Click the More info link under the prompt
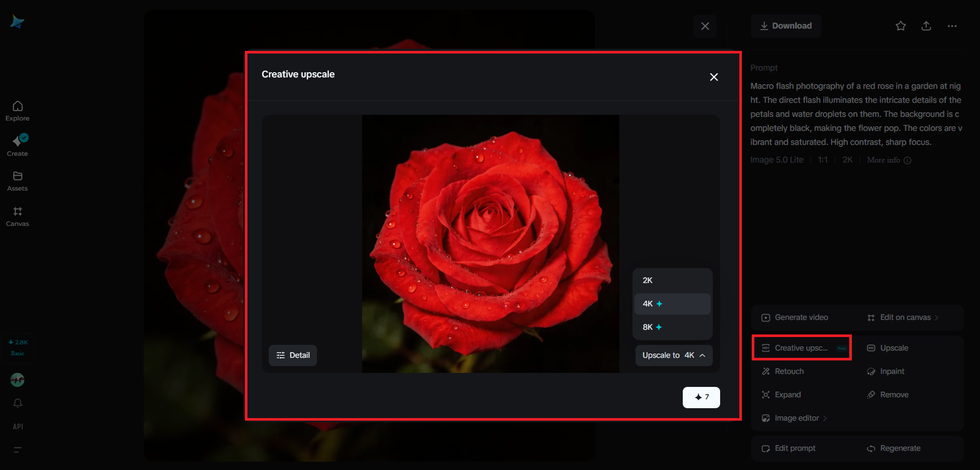Image resolution: width=980 pixels, height=470 pixels. (884, 160)
